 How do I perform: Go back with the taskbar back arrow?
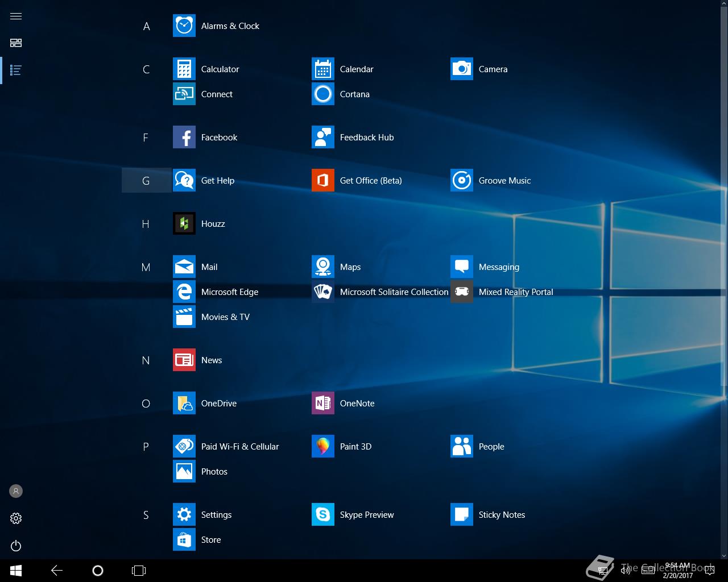click(x=57, y=571)
